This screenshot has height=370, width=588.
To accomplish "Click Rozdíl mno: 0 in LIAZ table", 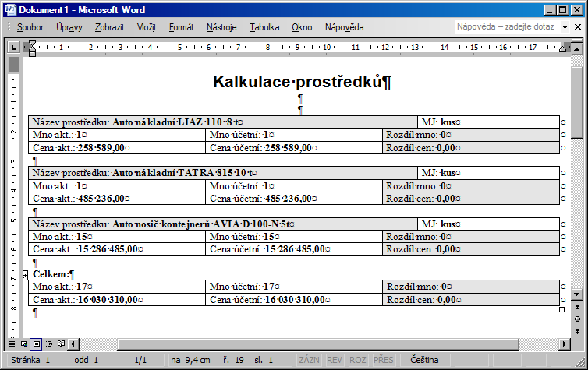I will click(x=471, y=135).
